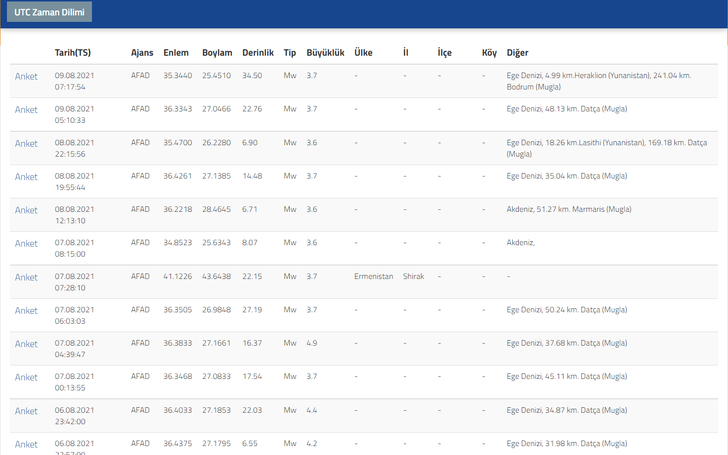This screenshot has width=728, height=455.
Task: Click the Boylam column header
Action: click(217, 52)
